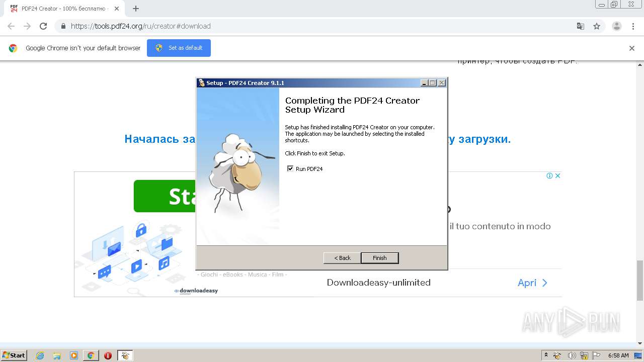Open the Windows Start menu
This screenshot has height=362, width=644.
[x=14, y=355]
